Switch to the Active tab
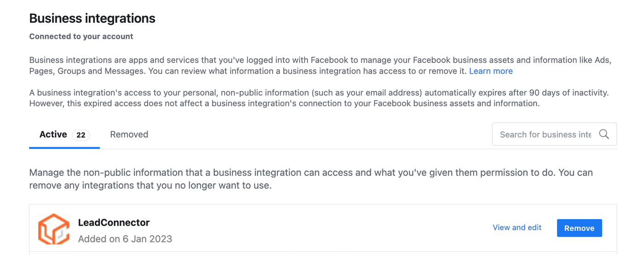 pyautogui.click(x=53, y=134)
